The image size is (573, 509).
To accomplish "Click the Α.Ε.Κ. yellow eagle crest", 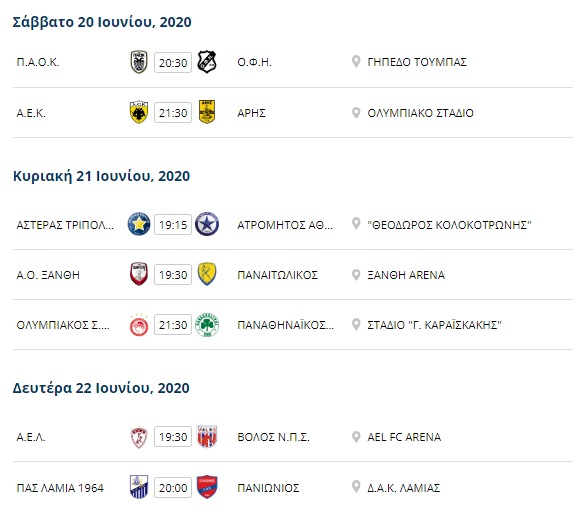I will tap(139, 113).
